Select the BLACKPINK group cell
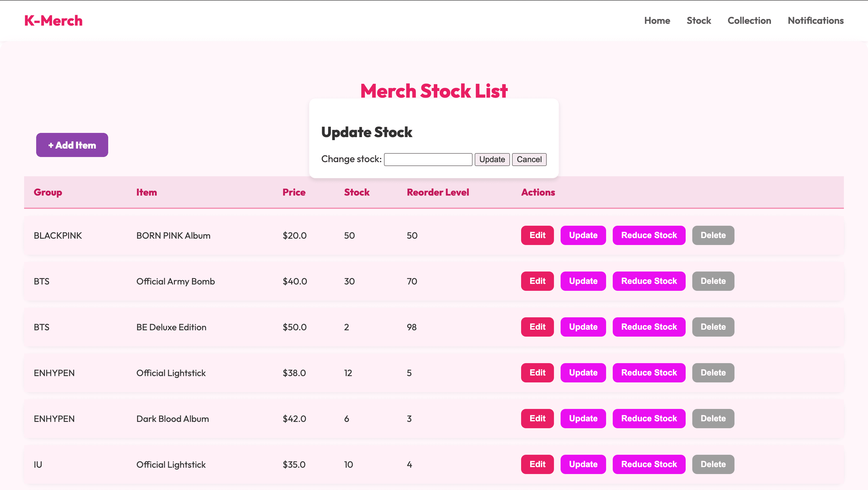The width and height of the screenshot is (868, 490). (x=58, y=236)
